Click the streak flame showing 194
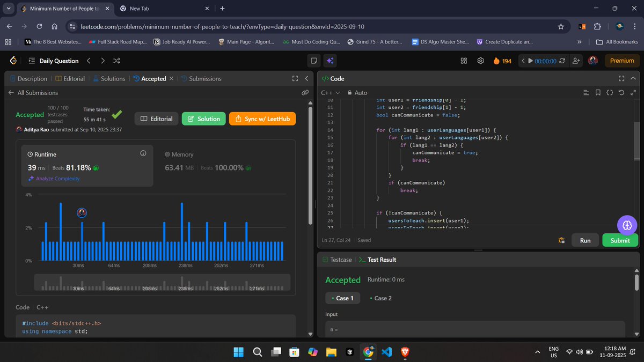The image size is (644, 362). (502, 61)
